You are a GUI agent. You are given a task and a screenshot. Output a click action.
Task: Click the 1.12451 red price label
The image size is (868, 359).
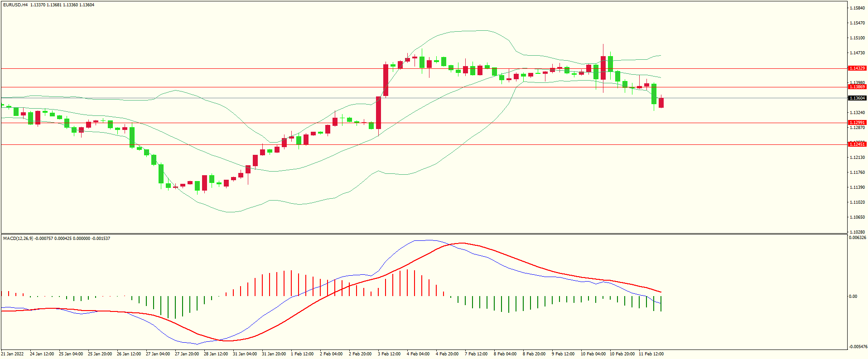point(857,144)
